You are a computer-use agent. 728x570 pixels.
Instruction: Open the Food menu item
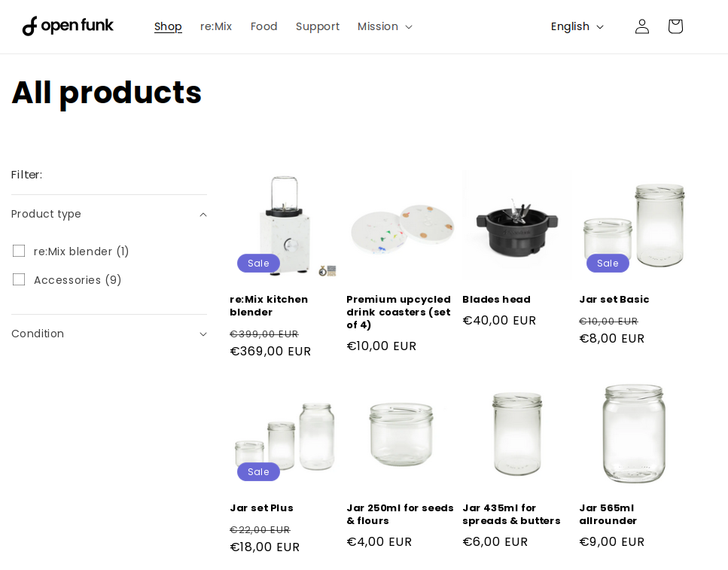pos(263,26)
